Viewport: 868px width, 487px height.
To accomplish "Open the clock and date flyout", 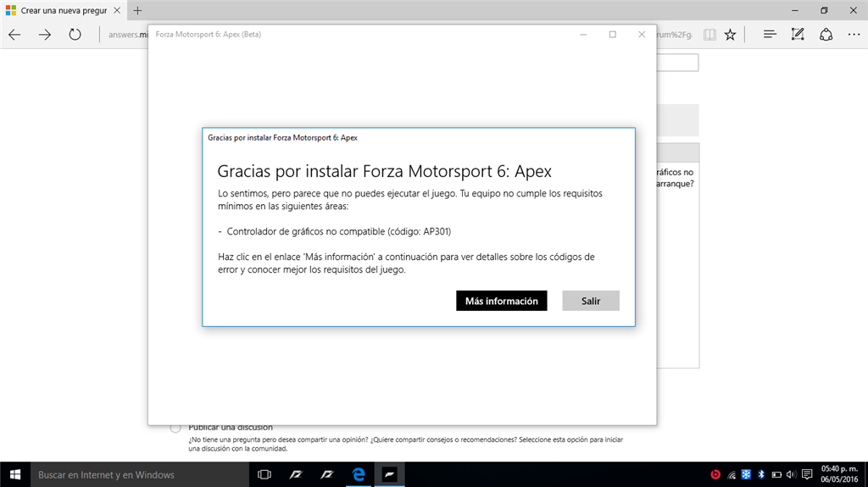I will click(839, 474).
